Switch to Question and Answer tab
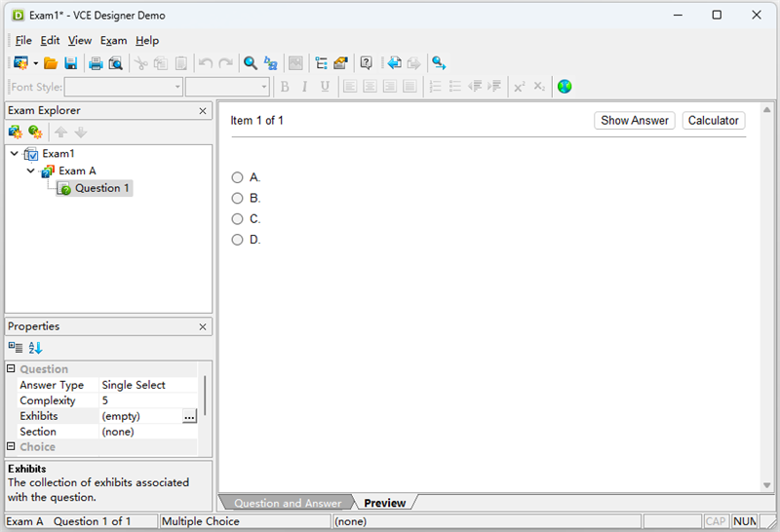 (x=288, y=503)
